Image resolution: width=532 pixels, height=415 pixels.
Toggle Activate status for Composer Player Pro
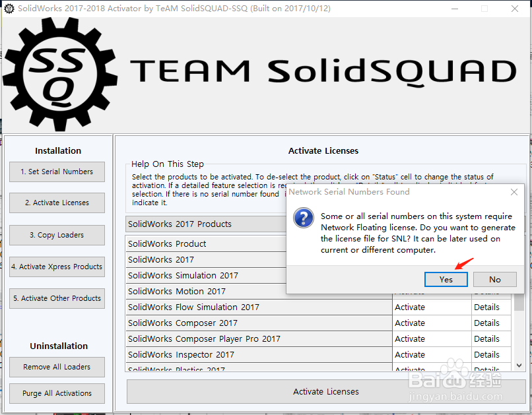432,338
